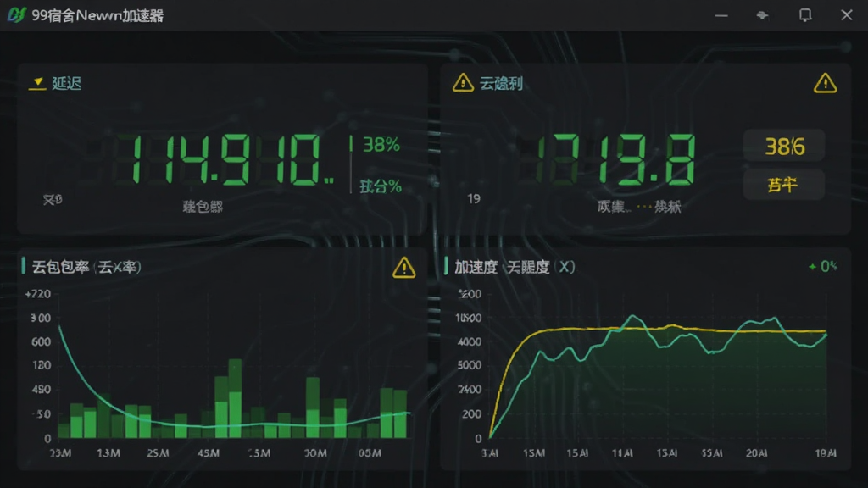Click the 25M tick on packet loss axis

158,453
